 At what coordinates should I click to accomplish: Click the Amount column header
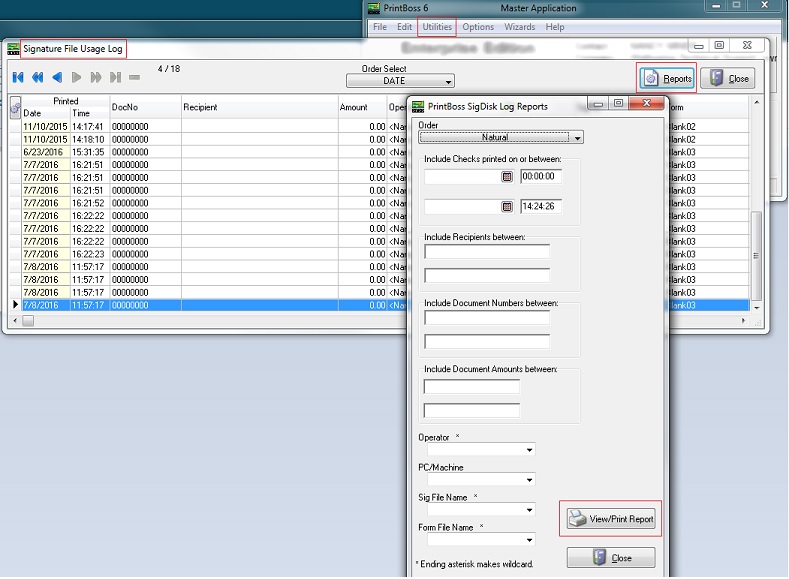point(362,107)
